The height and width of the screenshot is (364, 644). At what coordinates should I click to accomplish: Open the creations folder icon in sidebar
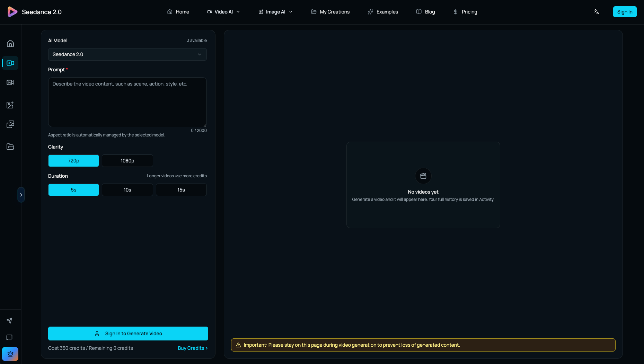click(x=10, y=147)
